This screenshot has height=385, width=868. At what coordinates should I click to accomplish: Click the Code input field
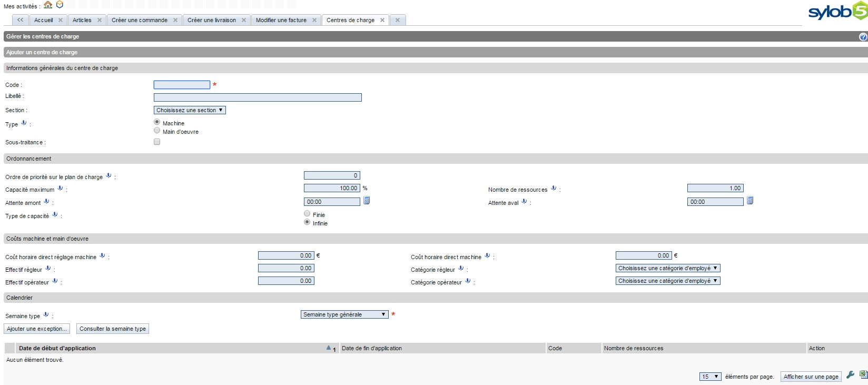182,84
